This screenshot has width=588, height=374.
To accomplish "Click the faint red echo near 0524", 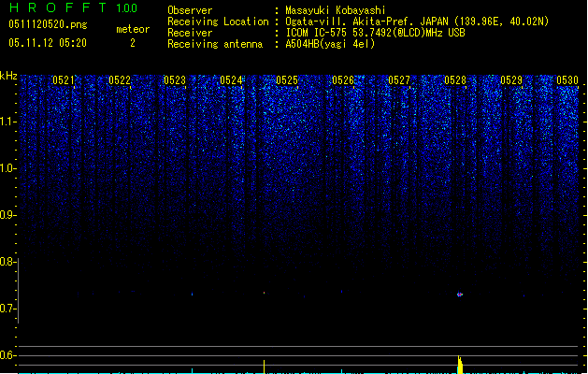I will coord(264,293).
